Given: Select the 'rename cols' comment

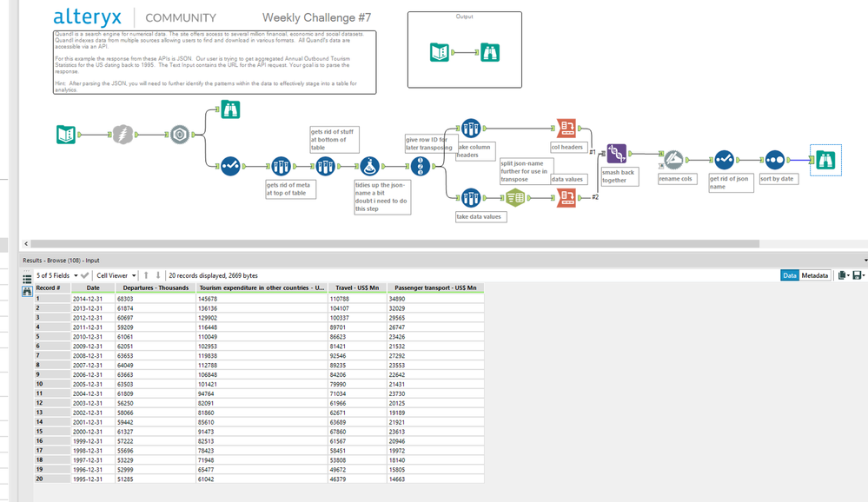Looking at the screenshot, I should pyautogui.click(x=677, y=179).
